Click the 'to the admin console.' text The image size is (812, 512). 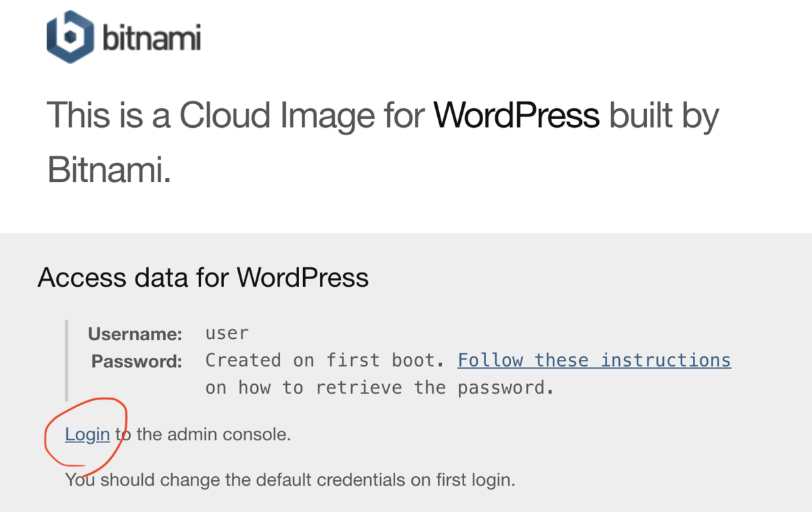(203, 434)
